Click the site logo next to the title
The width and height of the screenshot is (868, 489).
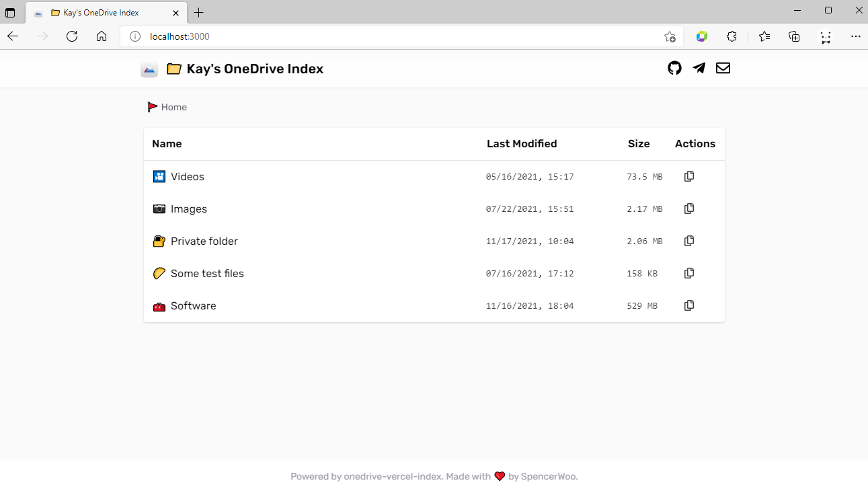tap(149, 69)
